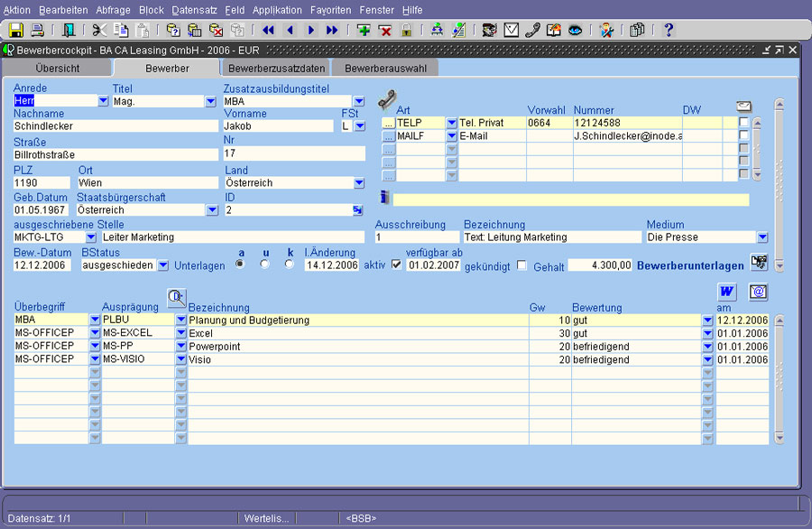Click the save diskette icon in toolbar

[x=16, y=30]
